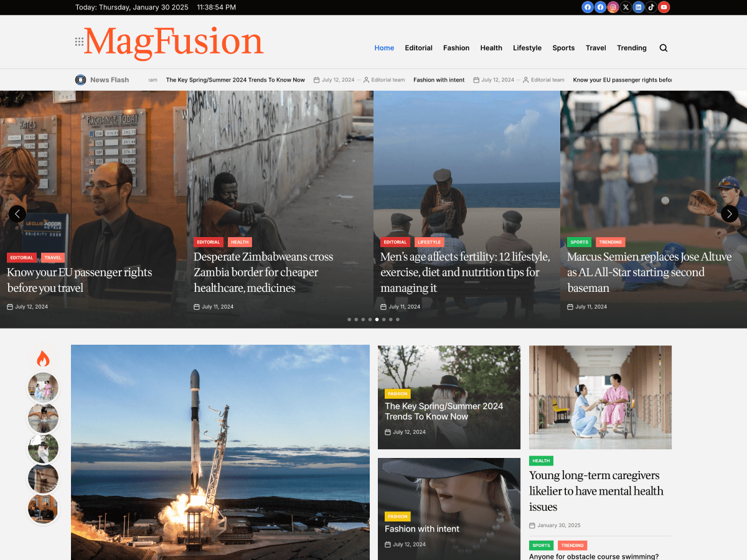Open the Instagram icon in the header
The height and width of the screenshot is (560, 747).
point(613,7)
